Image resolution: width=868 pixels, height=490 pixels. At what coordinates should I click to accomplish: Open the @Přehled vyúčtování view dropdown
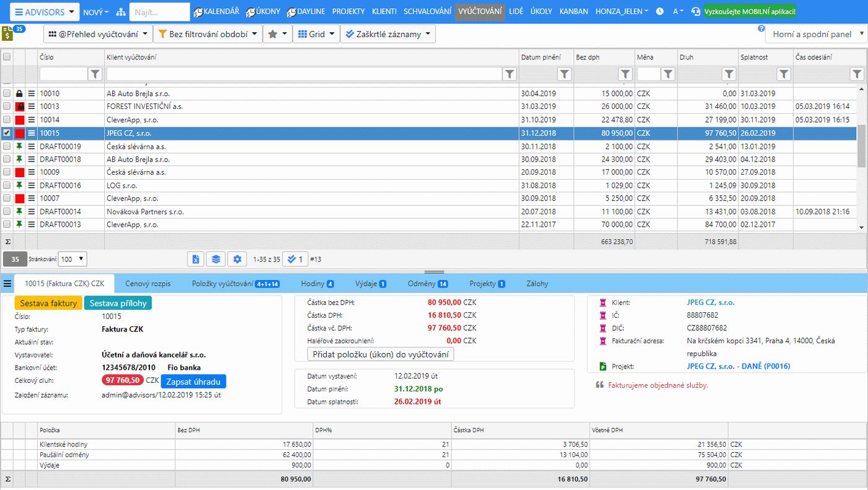point(98,34)
